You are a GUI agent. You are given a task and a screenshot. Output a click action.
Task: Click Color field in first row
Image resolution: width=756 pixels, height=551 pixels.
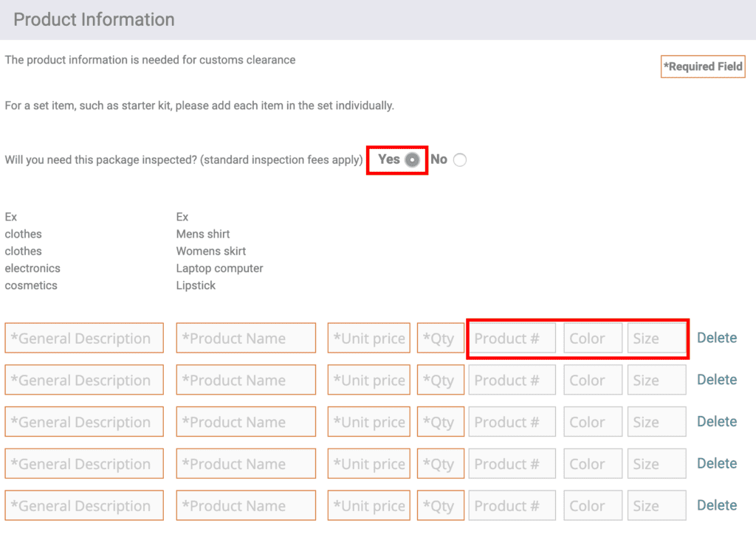[593, 338]
